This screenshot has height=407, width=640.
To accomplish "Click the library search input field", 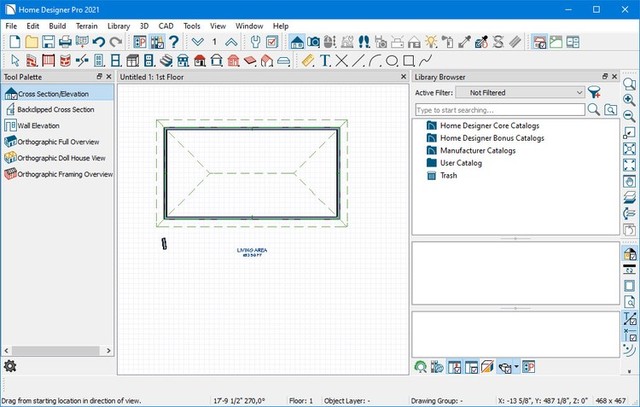I will (x=498, y=109).
